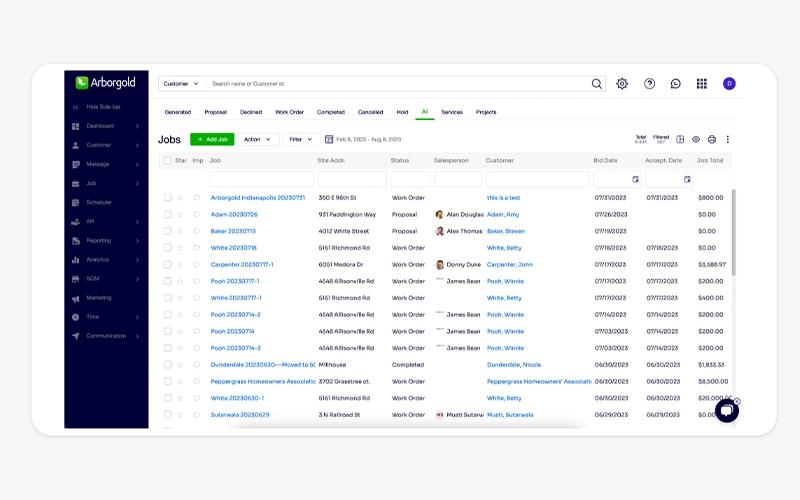Click the Marketing megaphone icon
The height and width of the screenshot is (500, 800).
click(76, 298)
